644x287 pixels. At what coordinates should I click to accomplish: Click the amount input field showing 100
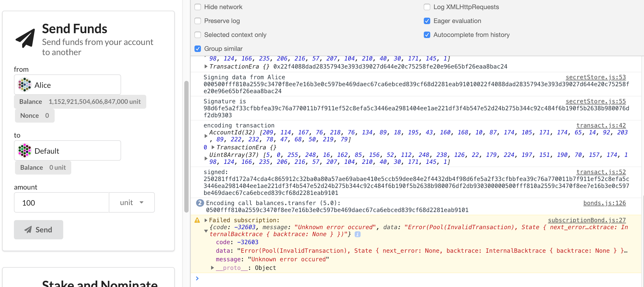62,202
